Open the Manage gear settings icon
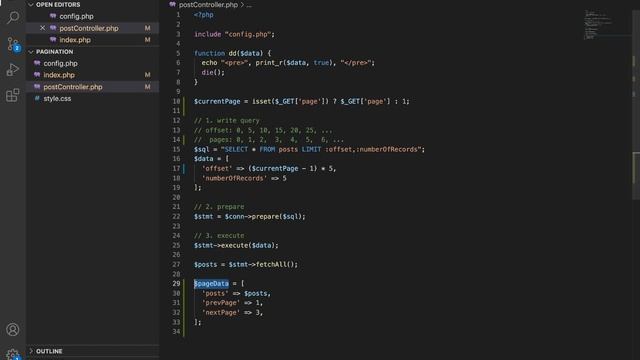The width and height of the screenshot is (640, 360). pos(13,354)
